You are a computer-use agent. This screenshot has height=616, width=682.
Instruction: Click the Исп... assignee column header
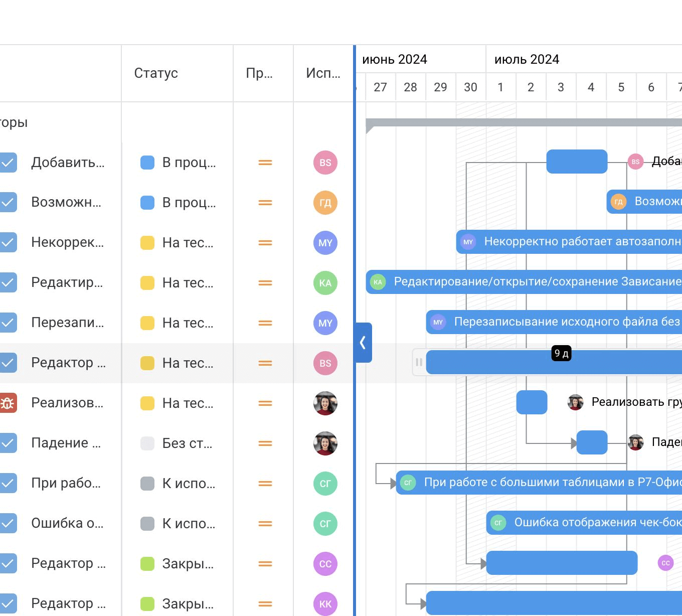coord(323,73)
